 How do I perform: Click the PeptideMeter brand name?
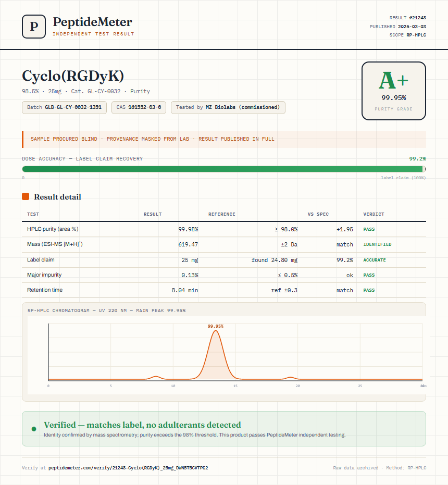(93, 22)
